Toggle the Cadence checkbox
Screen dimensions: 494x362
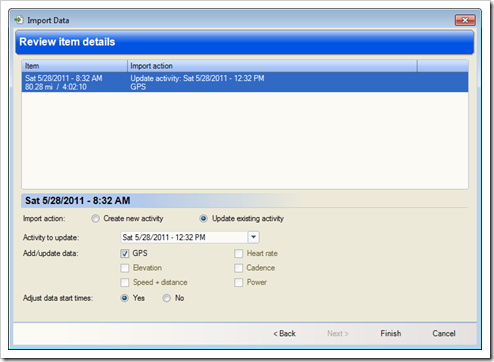(x=239, y=268)
